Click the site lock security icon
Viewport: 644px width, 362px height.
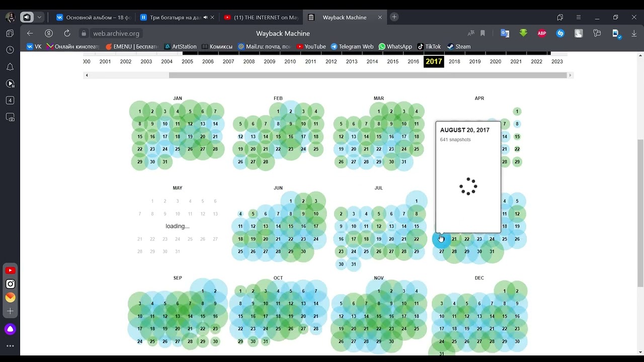click(84, 33)
